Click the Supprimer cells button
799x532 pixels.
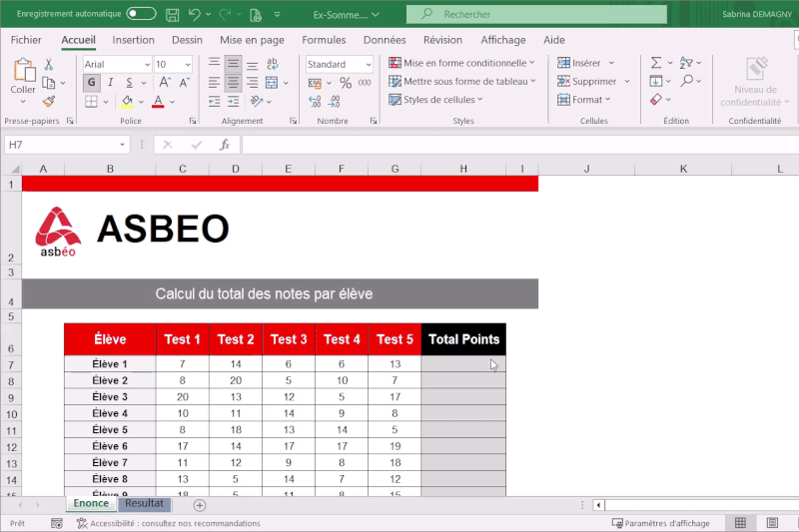point(586,81)
